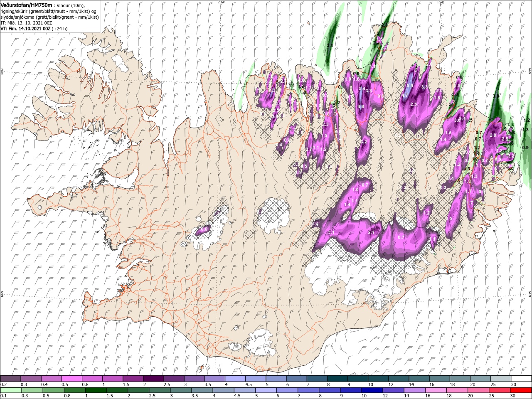Select the bright red 30 rain legend swatch
Image resolution: width=532 pixels, height=399 pixels.
520,390
